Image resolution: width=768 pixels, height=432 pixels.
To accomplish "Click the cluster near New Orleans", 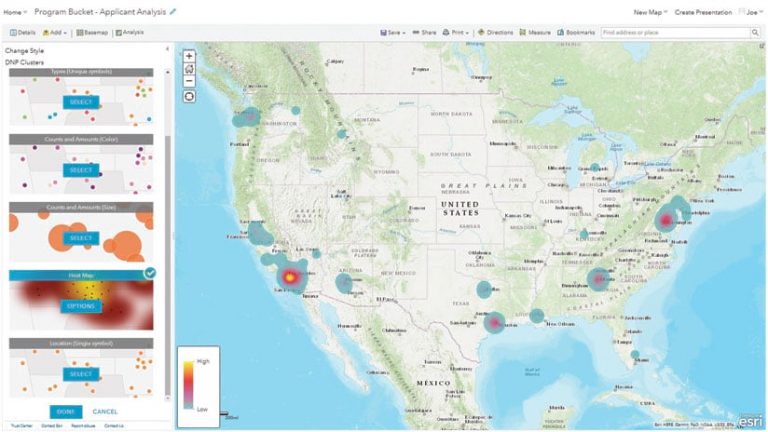I will 537,316.
